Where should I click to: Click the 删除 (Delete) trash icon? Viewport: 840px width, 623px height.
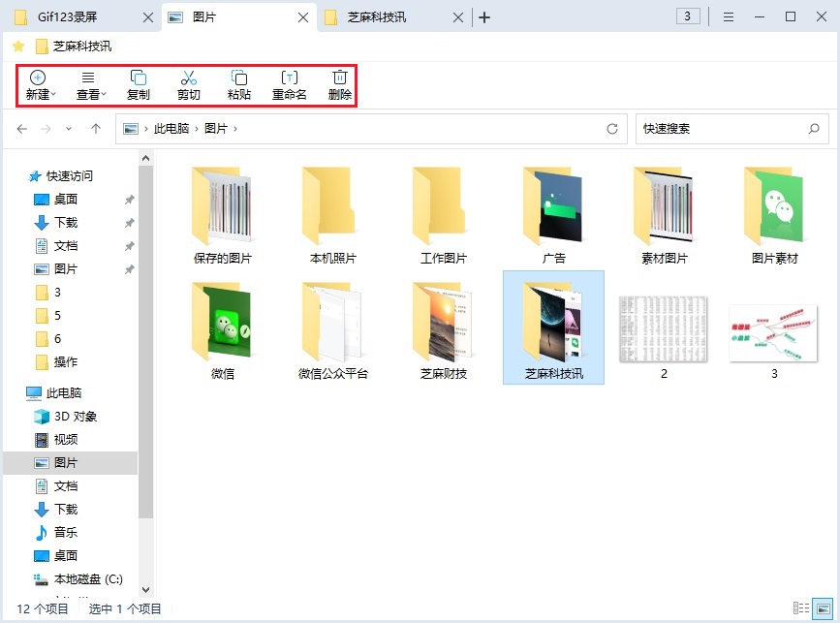pos(340,85)
